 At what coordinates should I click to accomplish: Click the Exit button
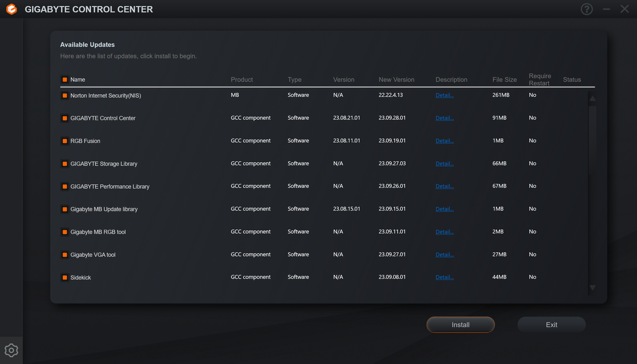(552, 325)
